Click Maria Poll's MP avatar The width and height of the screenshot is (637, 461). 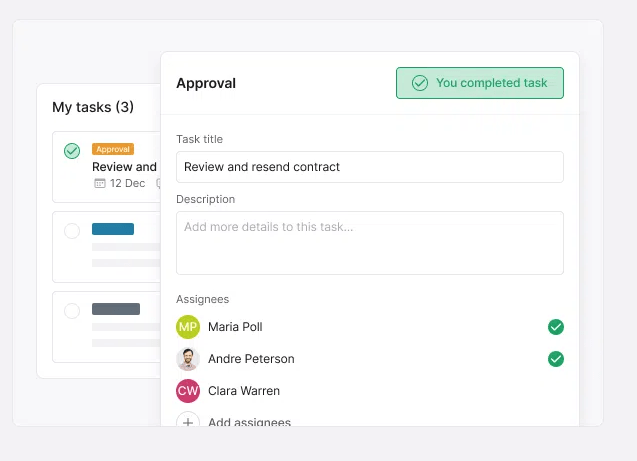click(188, 327)
